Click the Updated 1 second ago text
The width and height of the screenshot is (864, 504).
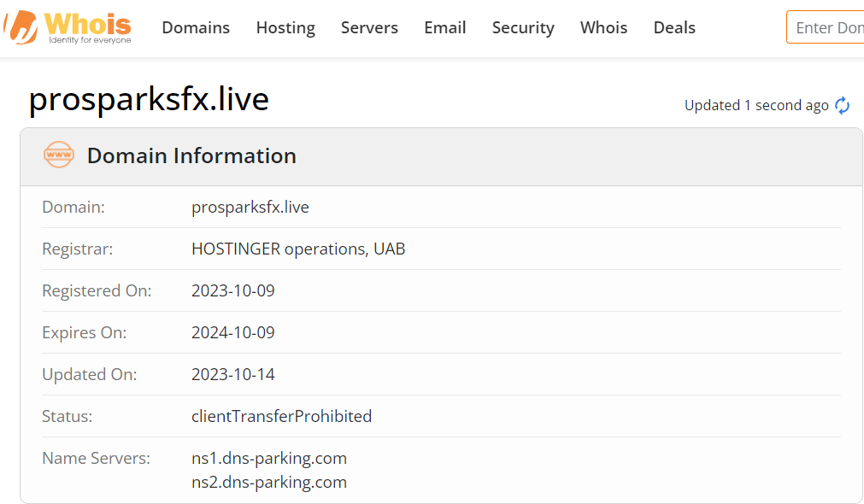coord(756,105)
